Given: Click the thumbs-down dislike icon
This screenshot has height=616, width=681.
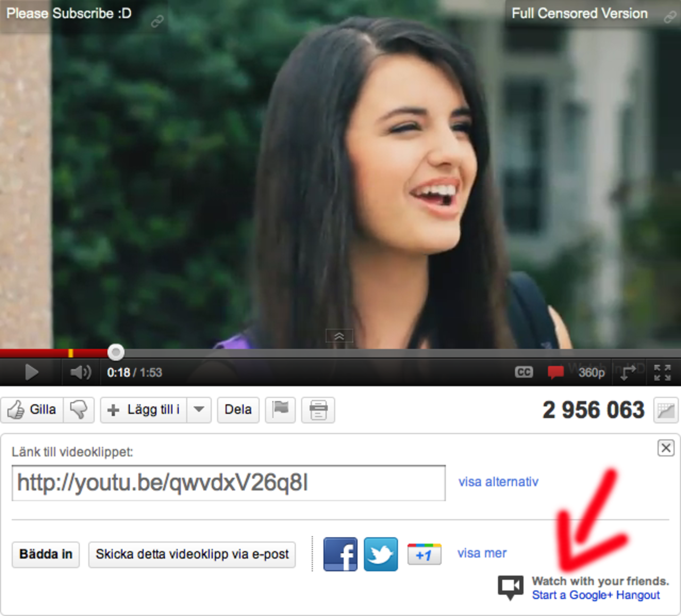Looking at the screenshot, I should [79, 410].
